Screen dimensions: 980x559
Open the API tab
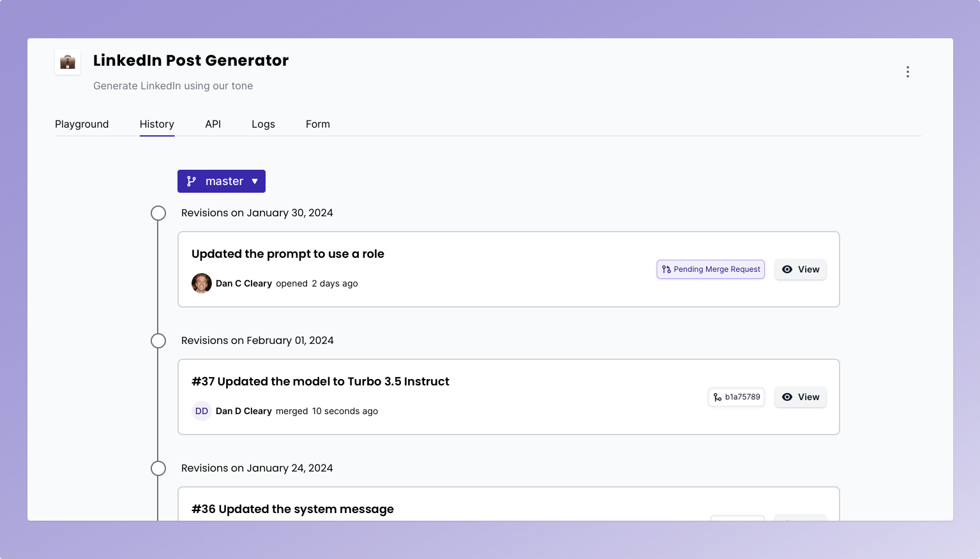click(x=213, y=124)
